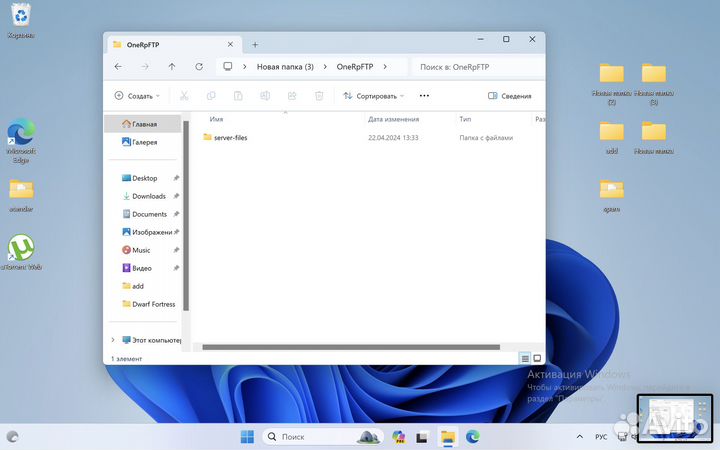The width and height of the screenshot is (720, 450).
Task: Click Новая папка (3) in the address path
Action: 285,67
